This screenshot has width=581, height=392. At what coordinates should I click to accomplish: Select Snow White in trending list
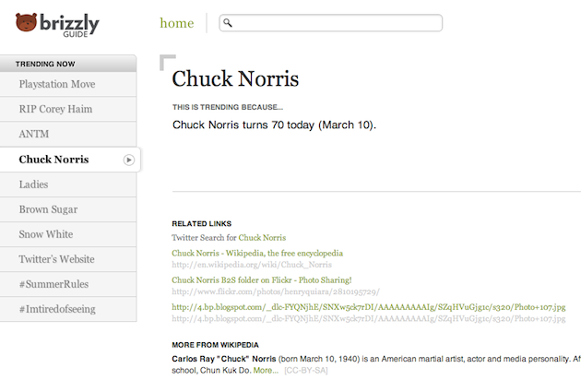pos(46,234)
